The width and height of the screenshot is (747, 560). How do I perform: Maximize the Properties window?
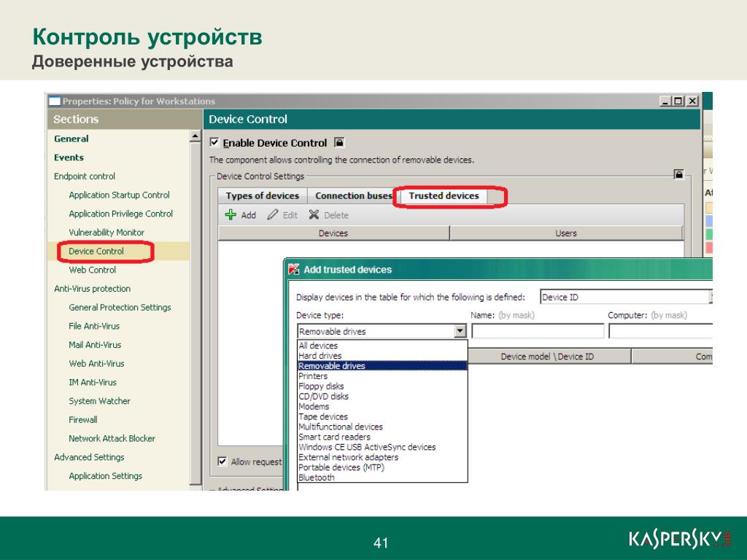678,101
